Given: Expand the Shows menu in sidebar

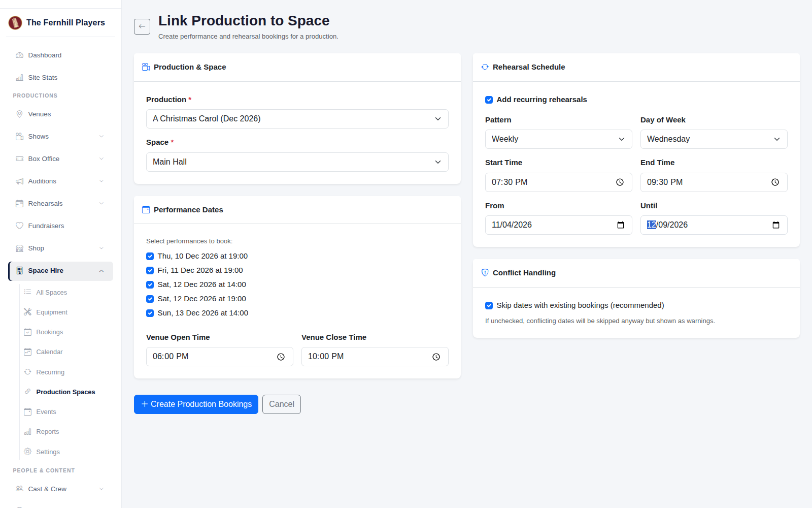Looking at the screenshot, I should [x=60, y=137].
